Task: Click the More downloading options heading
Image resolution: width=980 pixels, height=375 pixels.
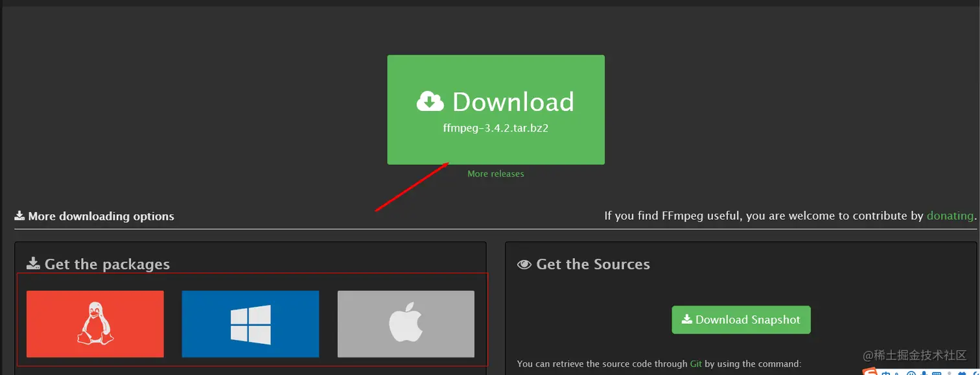Action: [x=95, y=216]
